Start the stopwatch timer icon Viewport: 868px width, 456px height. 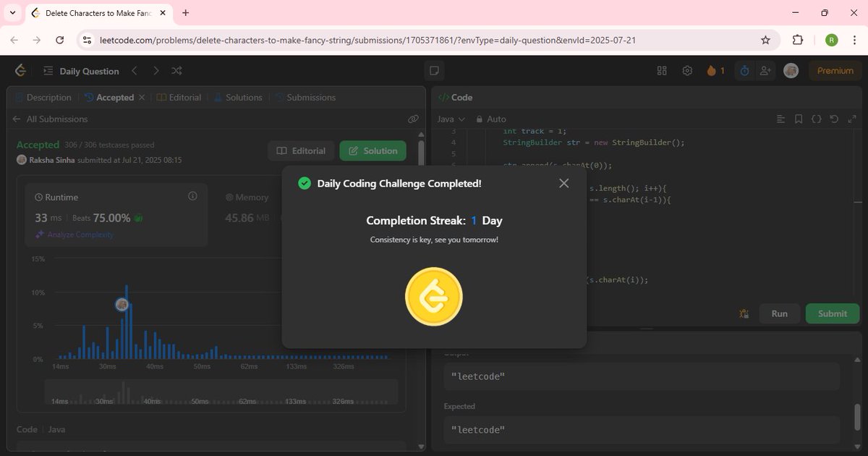pyautogui.click(x=745, y=71)
